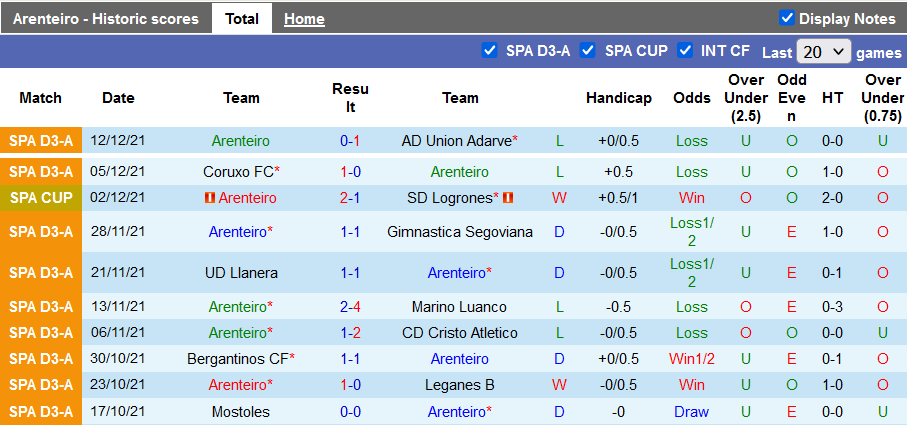Switch to the Home tab
This screenshot has height=425, width=907.
pyautogui.click(x=304, y=19)
